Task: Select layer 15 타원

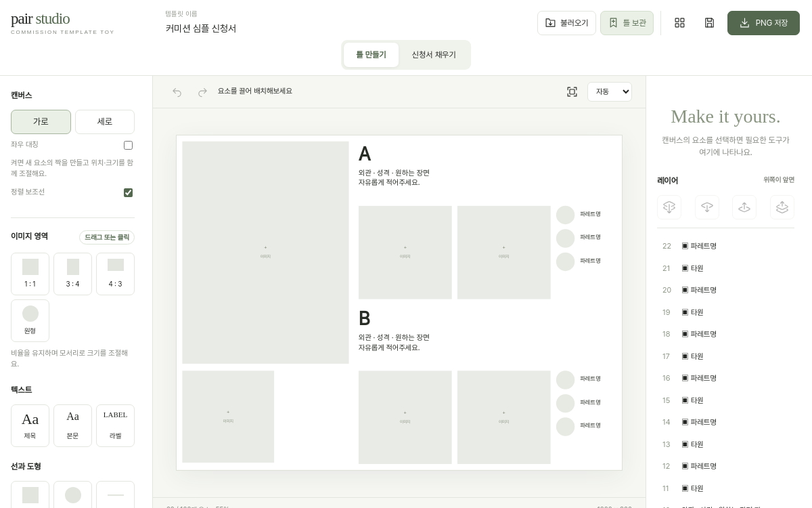Action: pos(725,400)
